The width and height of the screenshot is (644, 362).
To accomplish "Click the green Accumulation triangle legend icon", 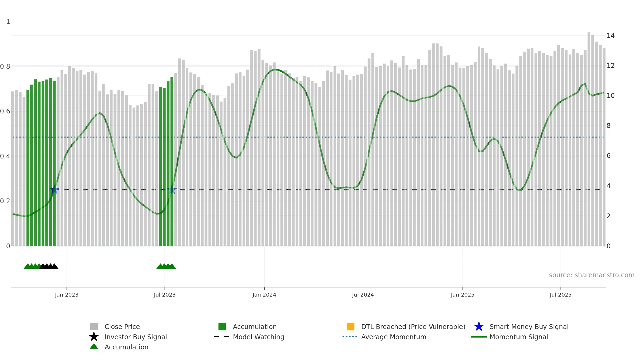I will [94, 346].
